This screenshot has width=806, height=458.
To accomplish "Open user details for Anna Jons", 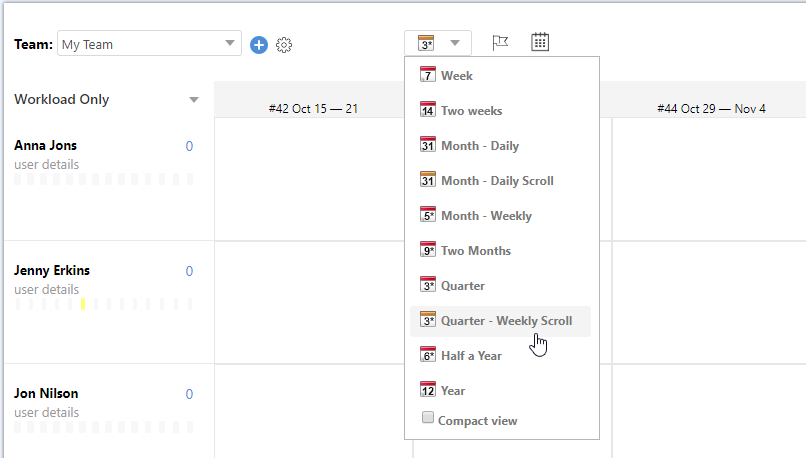I will click(46, 164).
